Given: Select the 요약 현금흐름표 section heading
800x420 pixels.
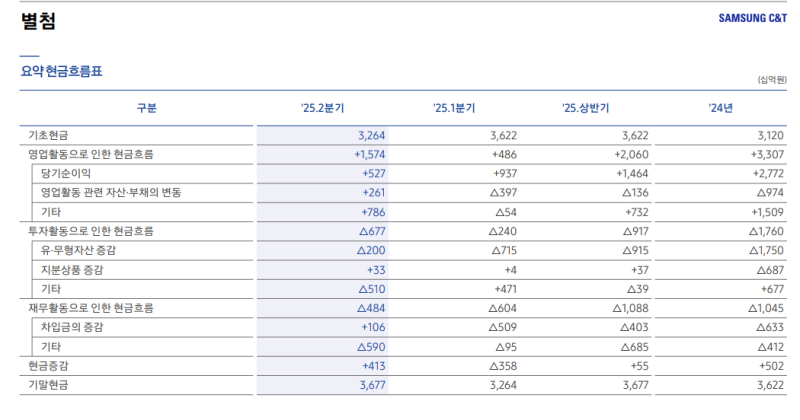Looking at the screenshot, I should (x=61, y=71).
